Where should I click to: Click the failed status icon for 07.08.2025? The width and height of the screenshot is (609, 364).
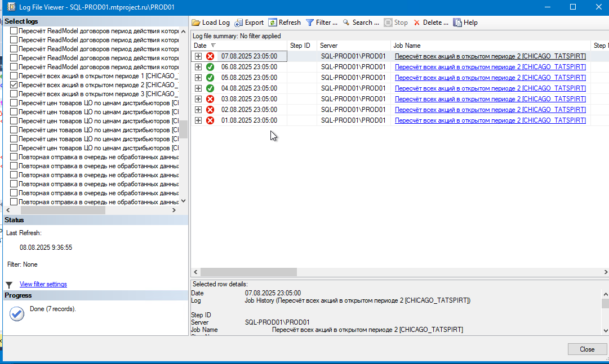point(210,56)
